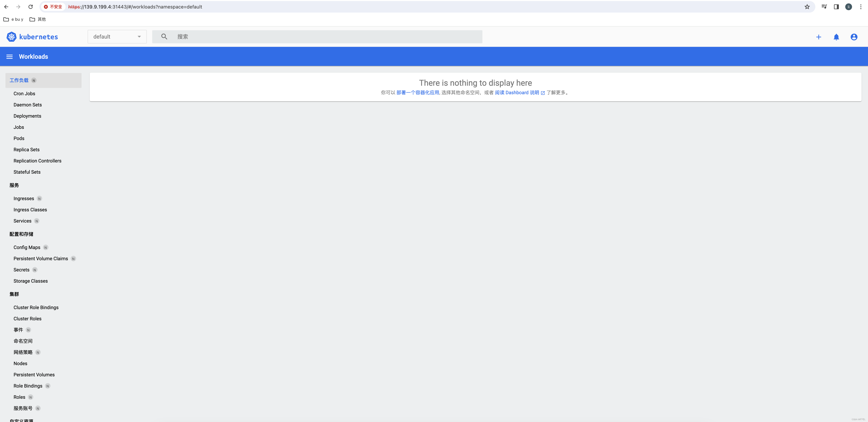This screenshot has width=868, height=422.
Task: Click the browser forward arrow
Action: click(18, 7)
